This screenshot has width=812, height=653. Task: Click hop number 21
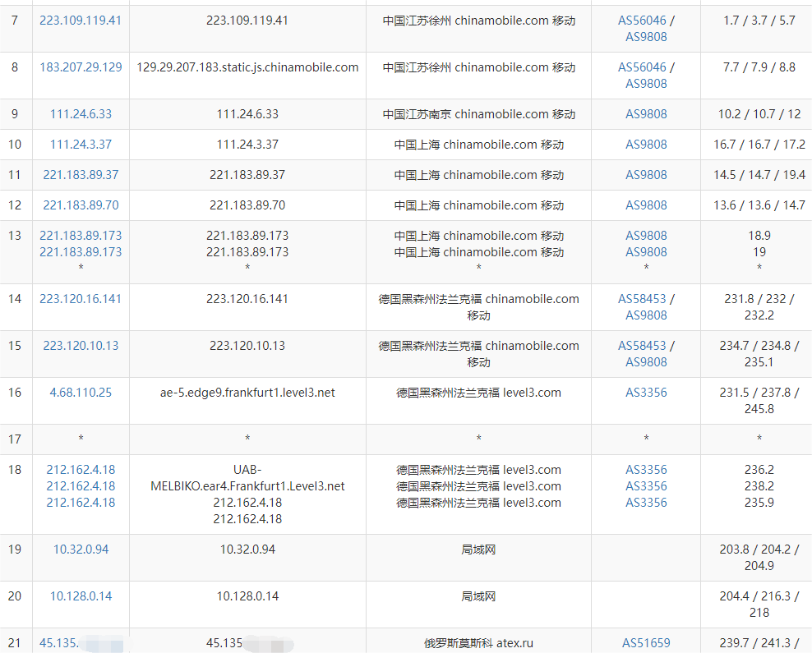(x=15, y=643)
